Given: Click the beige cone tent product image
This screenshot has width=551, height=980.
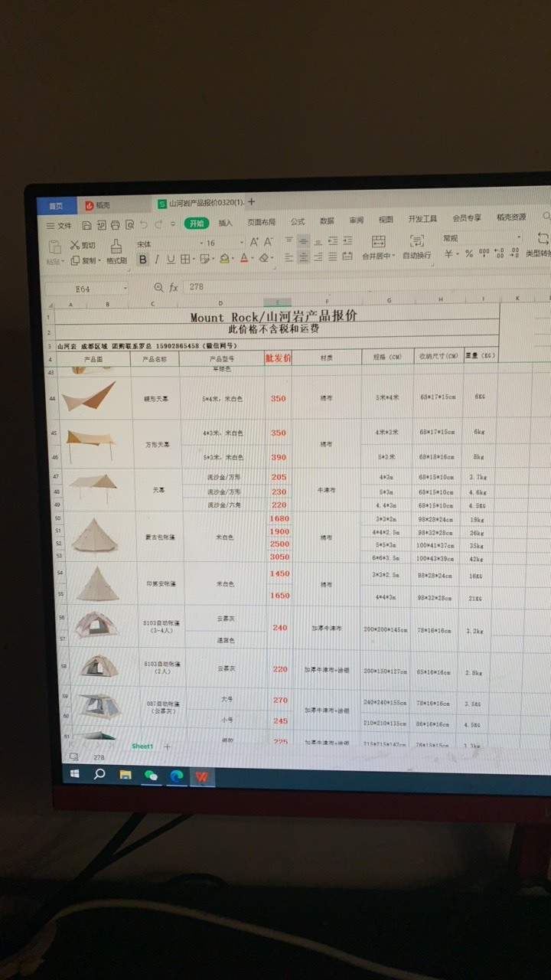Looking at the screenshot, I should (97, 584).
